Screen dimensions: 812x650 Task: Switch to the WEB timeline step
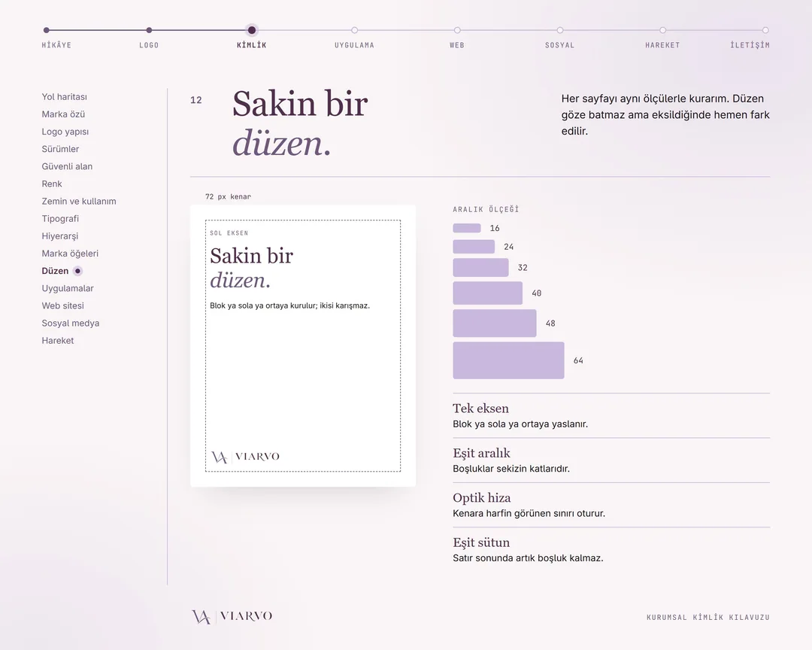point(457,45)
